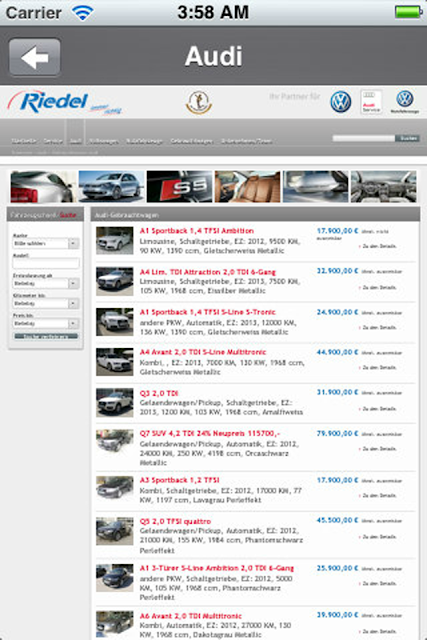Click 'Zu den Details' for Q3 2,0 TDI
427x640 pixels.
[x=378, y=409]
